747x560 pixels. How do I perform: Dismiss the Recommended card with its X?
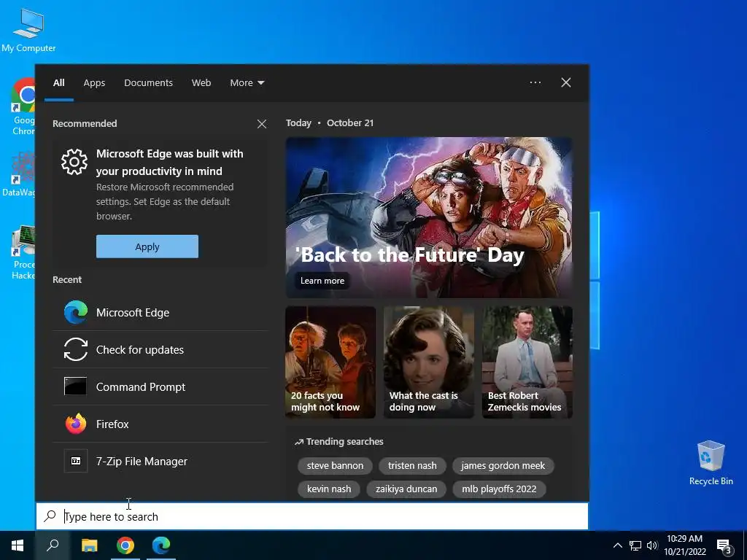coord(262,124)
